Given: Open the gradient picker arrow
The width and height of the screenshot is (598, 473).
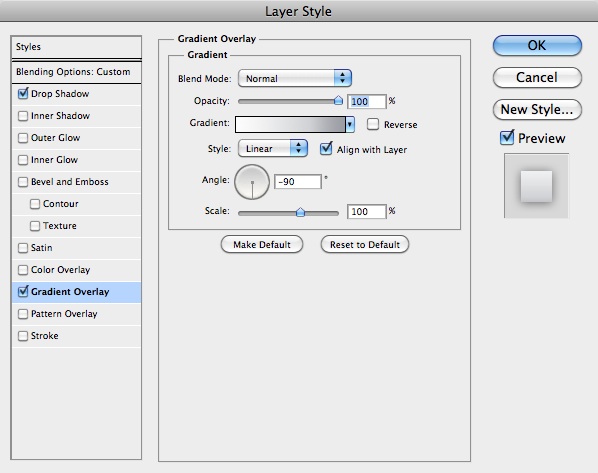Looking at the screenshot, I should click(x=350, y=124).
